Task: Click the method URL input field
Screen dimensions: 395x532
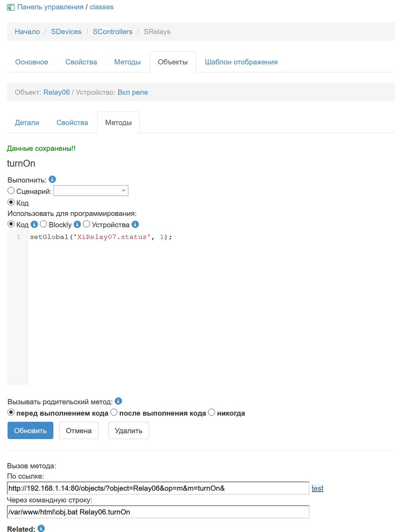Action: point(158,488)
